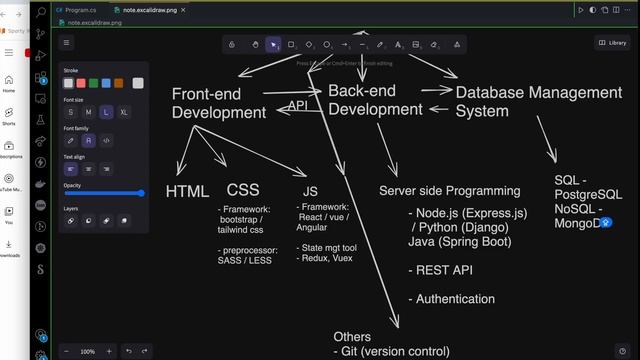Select the Text tool
Screen dimensions: 640x360
pyautogui.click(x=398, y=44)
